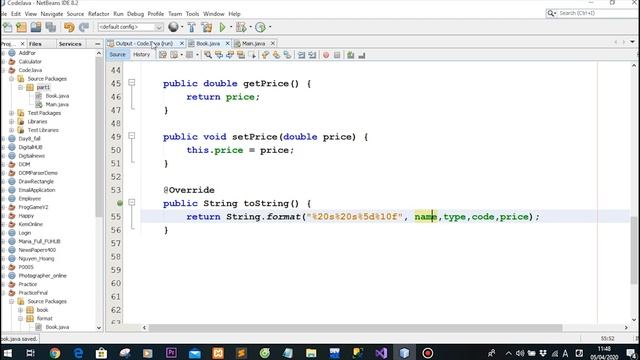640x360 pixels.
Task: Click the Redo arrow icon
Action: [84, 27]
